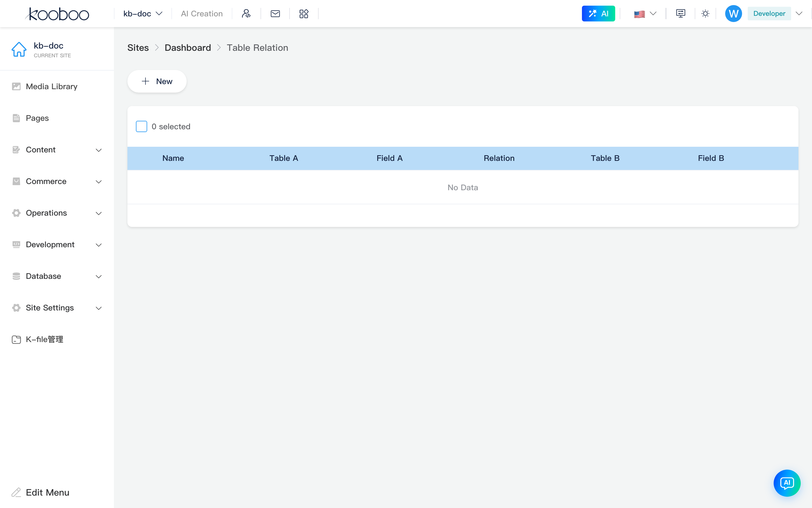Open K-file管理 in sidebar

tap(57, 339)
